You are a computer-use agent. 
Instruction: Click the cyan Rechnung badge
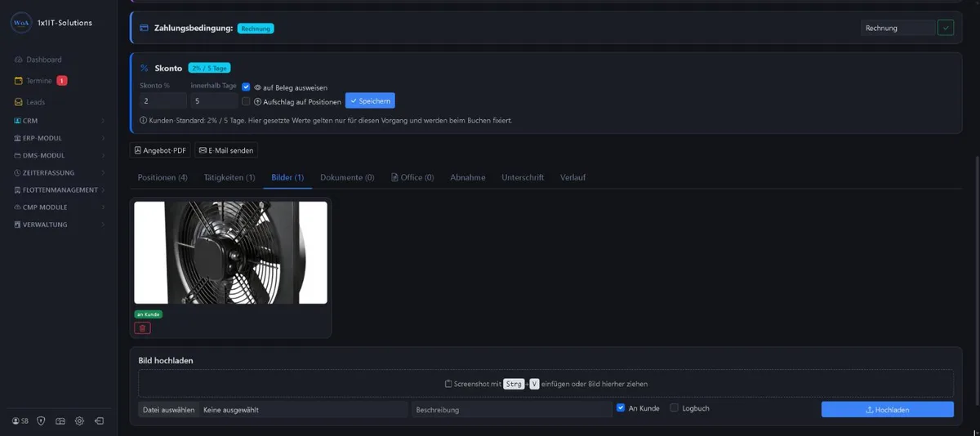pyautogui.click(x=256, y=28)
